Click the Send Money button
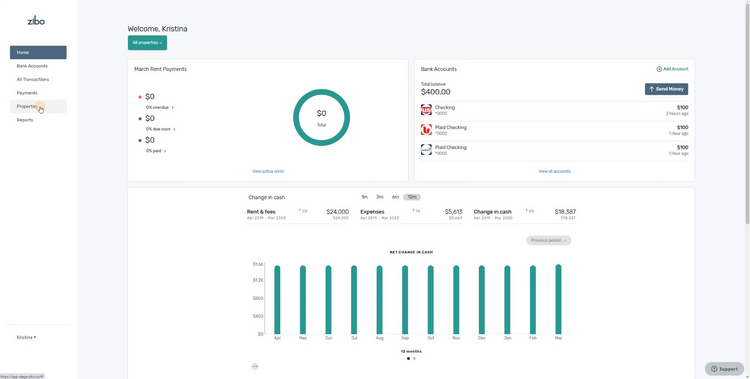Screen dimensions: 750x379 pyautogui.click(x=666, y=89)
